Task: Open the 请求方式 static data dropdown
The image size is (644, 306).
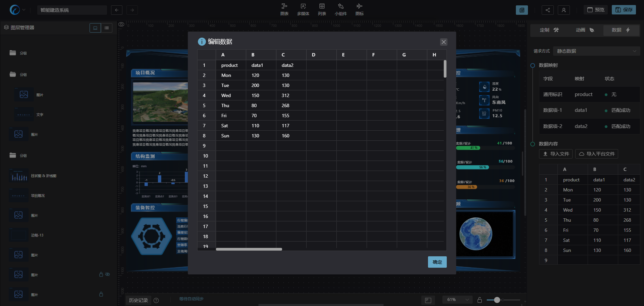Action: coord(596,51)
